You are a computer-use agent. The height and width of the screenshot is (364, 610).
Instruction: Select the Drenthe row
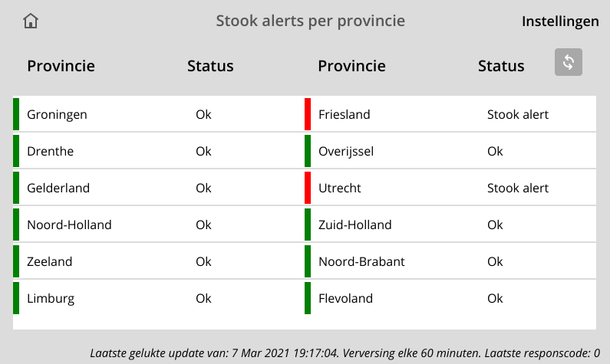click(159, 151)
